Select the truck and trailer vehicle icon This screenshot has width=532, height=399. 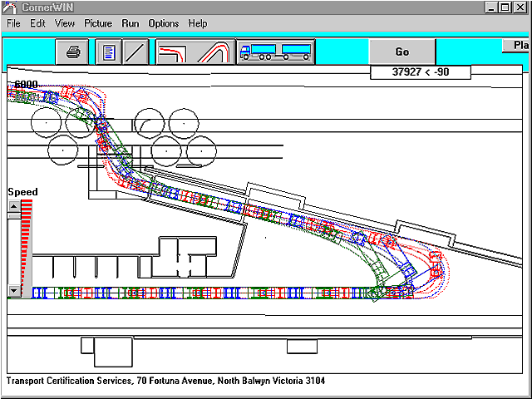(x=275, y=52)
